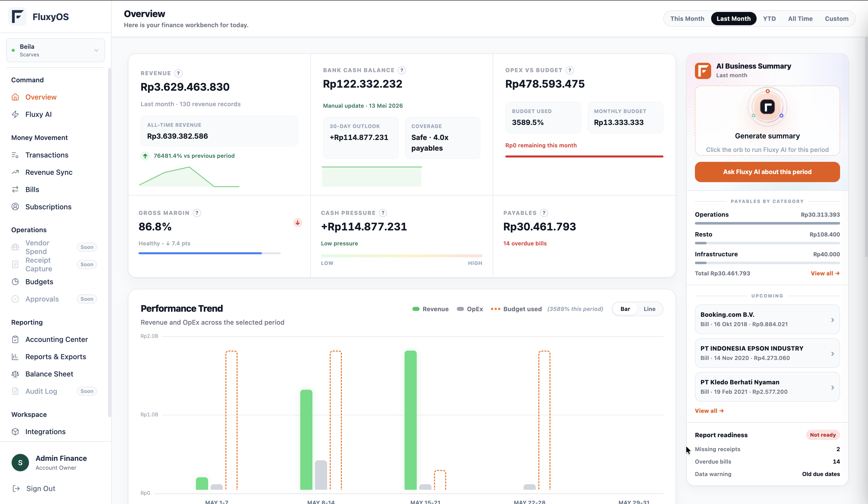
Task: Click the Cash Pressure low-high gauge
Action: 401,256
